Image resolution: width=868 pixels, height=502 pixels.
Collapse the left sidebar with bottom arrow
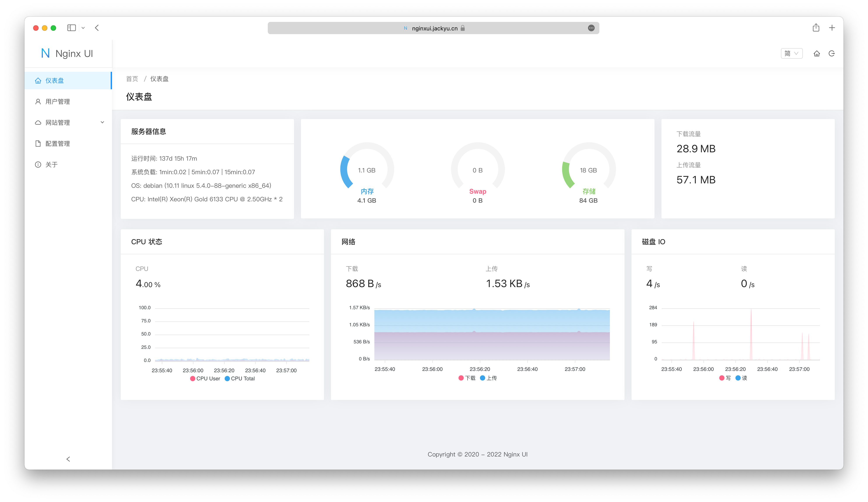[x=68, y=459]
